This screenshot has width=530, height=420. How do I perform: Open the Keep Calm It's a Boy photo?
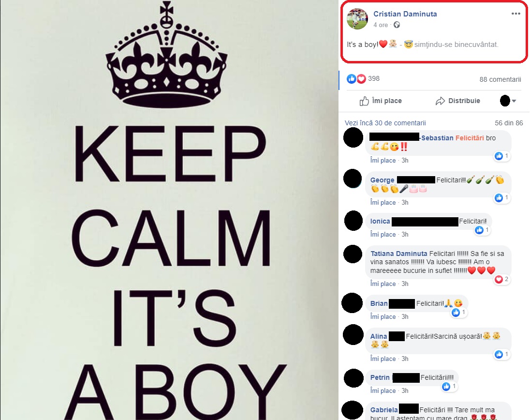[x=169, y=210]
